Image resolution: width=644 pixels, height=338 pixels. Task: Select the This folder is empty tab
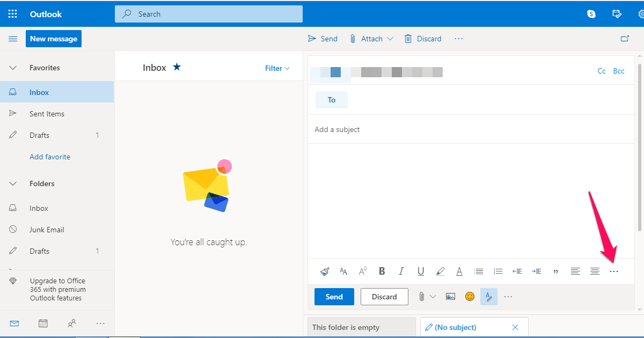(x=362, y=327)
